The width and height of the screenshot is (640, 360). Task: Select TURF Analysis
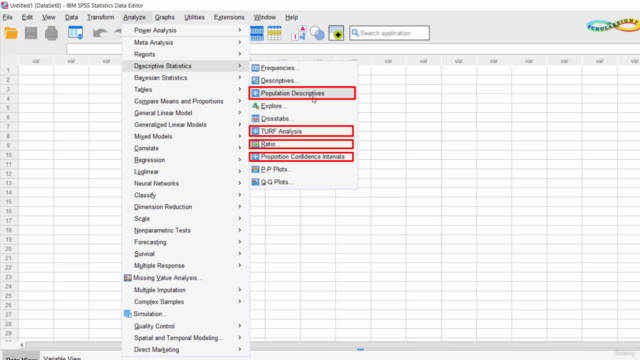click(301, 131)
